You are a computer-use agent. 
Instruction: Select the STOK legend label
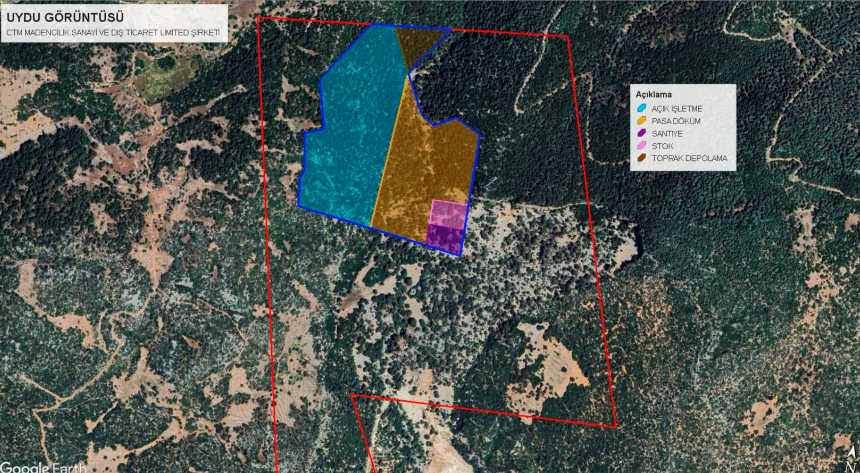pos(662,146)
